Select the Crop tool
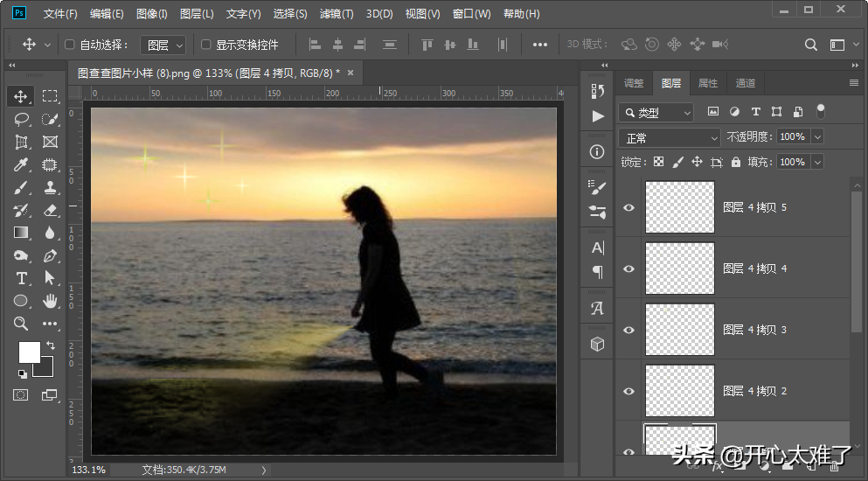Image resolution: width=868 pixels, height=481 pixels. [21, 142]
